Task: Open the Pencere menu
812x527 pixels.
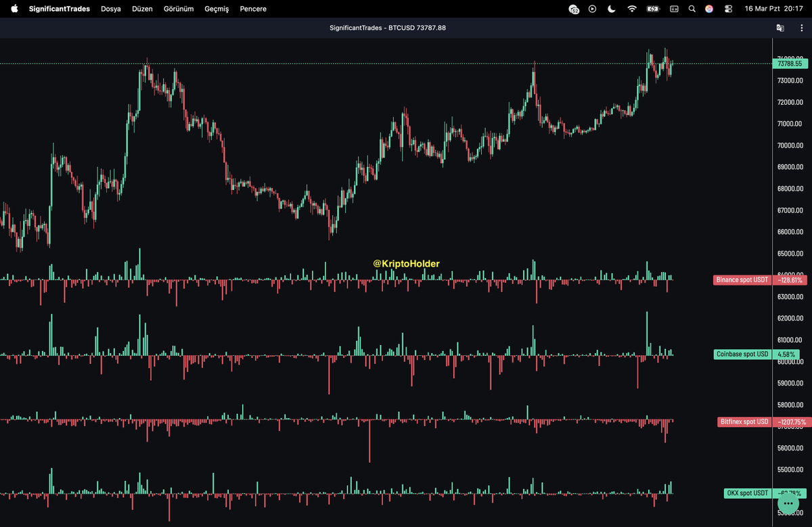Action: click(253, 9)
